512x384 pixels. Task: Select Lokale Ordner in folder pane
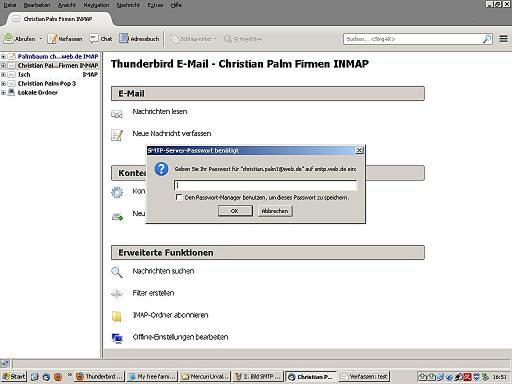38,93
